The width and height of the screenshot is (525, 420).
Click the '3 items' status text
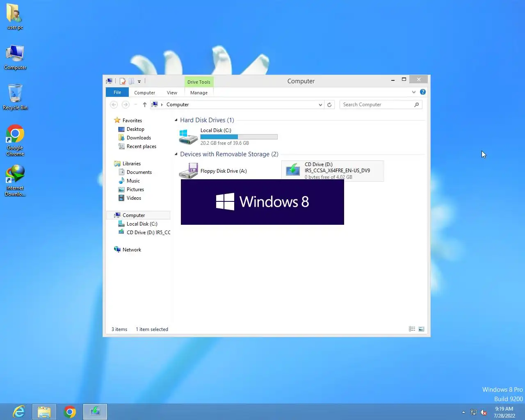click(119, 329)
